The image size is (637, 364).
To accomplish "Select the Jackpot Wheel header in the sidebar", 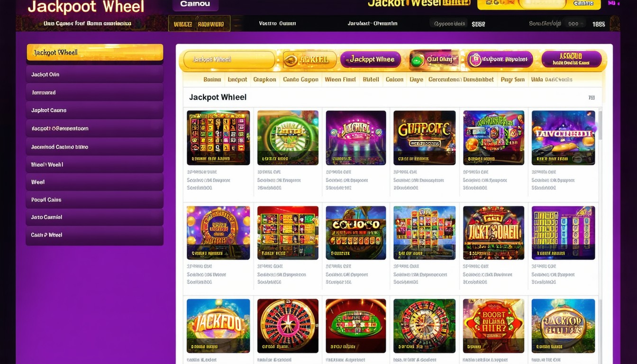I will pyautogui.click(x=95, y=53).
